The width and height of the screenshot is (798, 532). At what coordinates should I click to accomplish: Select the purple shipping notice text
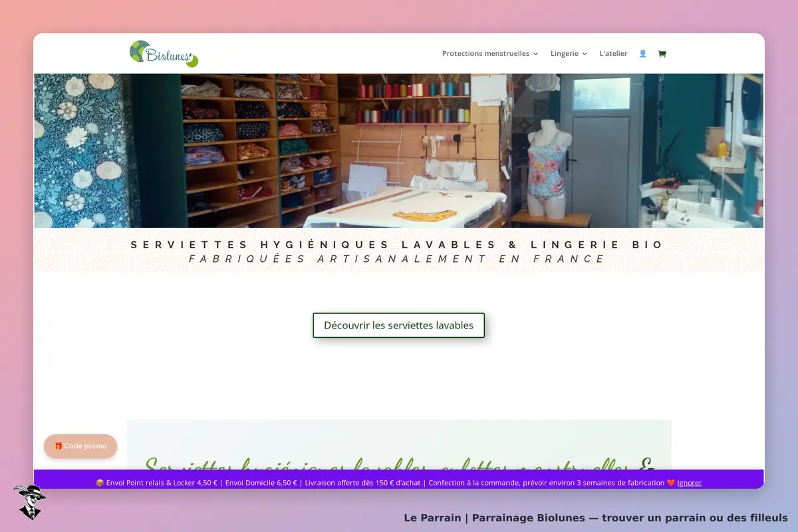pyautogui.click(x=380, y=483)
